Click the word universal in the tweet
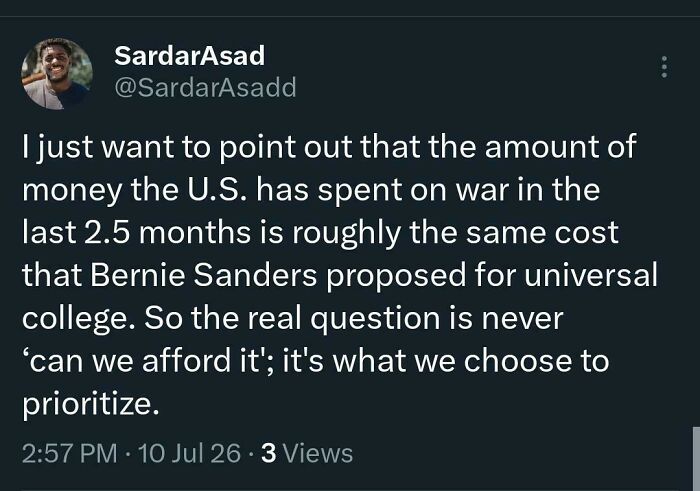 [591, 275]
